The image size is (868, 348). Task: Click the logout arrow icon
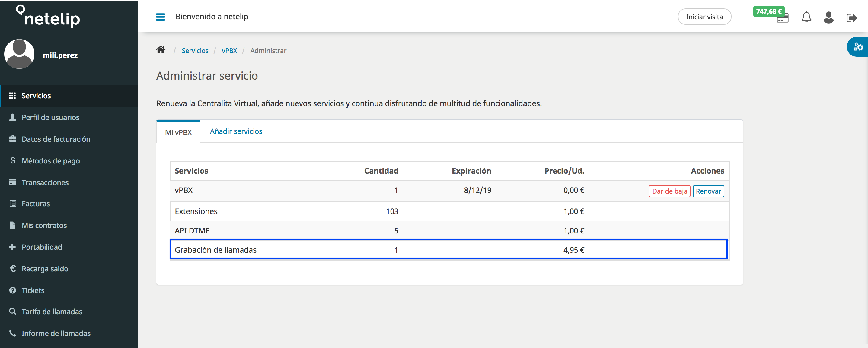tap(851, 17)
